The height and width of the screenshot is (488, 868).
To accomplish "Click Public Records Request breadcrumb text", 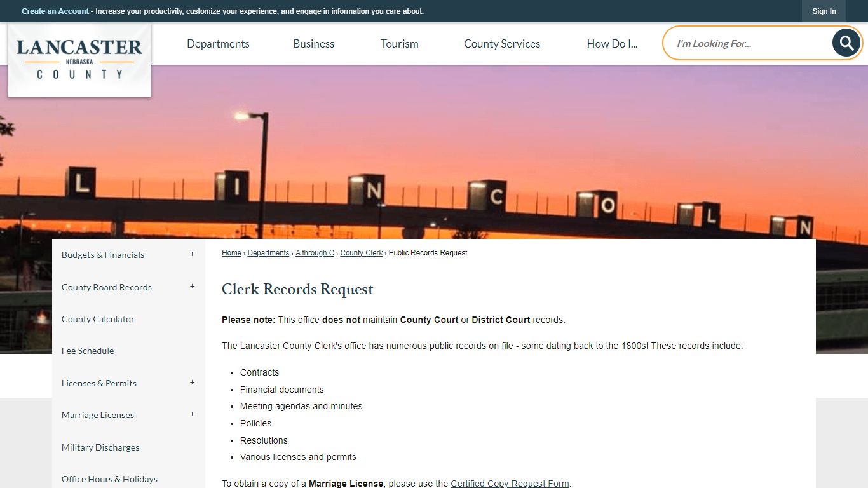I will click(x=428, y=253).
